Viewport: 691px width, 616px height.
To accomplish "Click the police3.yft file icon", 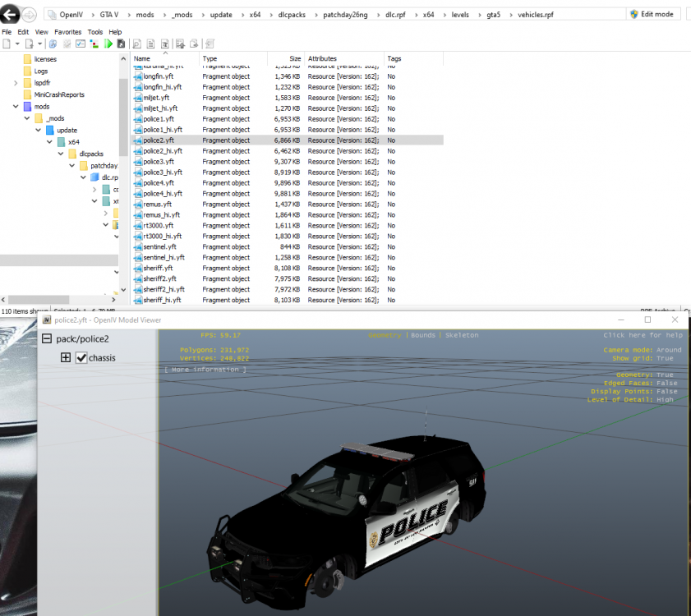I will pos(137,162).
